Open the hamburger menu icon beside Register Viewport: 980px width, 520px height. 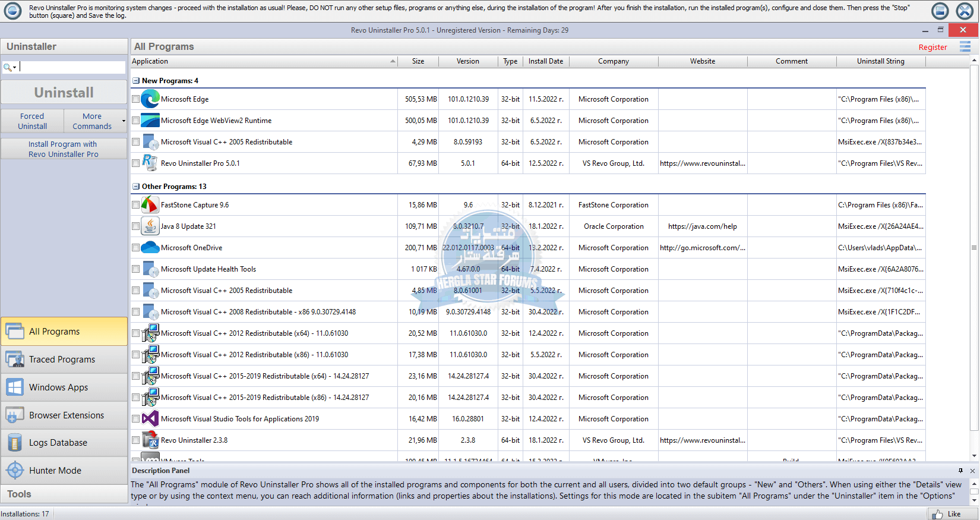(x=965, y=46)
